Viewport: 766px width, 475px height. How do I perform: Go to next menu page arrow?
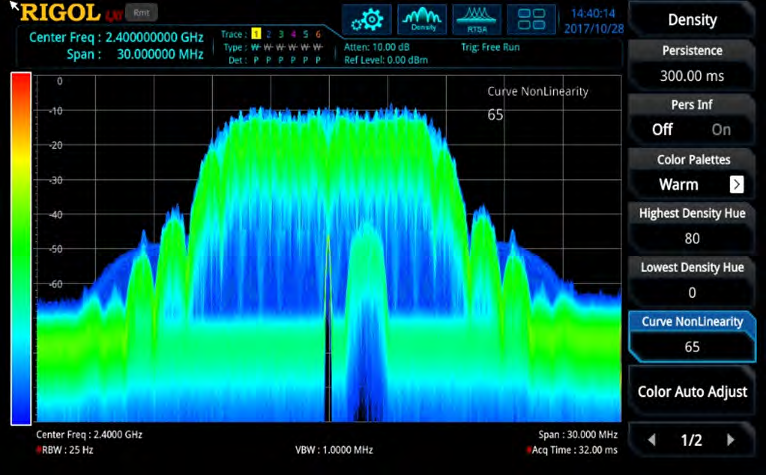click(x=731, y=440)
